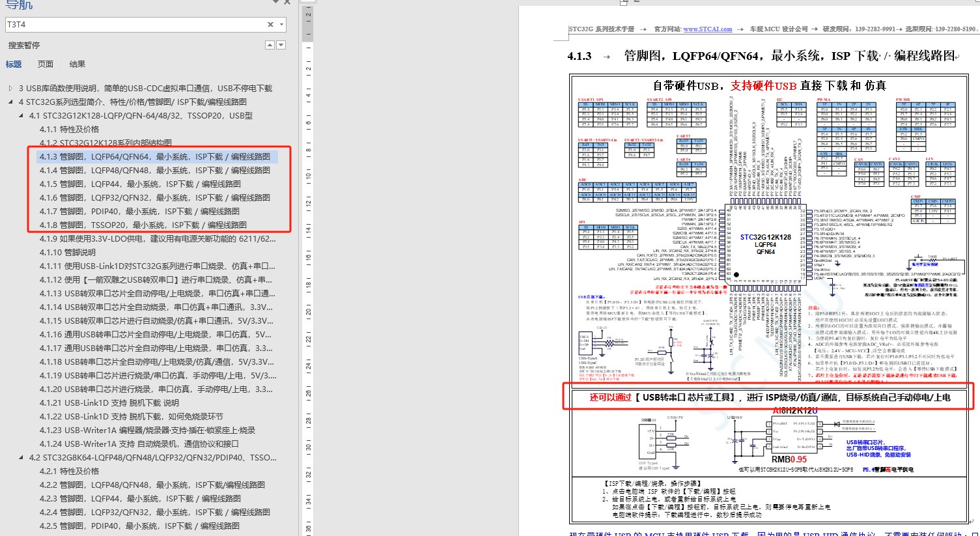Go to 4.1.9 3.3V-LDO供电 heading
The width and height of the screenshot is (980, 536).
pyautogui.click(x=158, y=239)
